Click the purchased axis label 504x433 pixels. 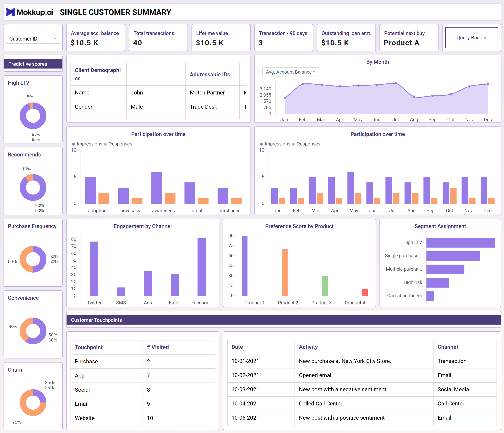pos(229,211)
